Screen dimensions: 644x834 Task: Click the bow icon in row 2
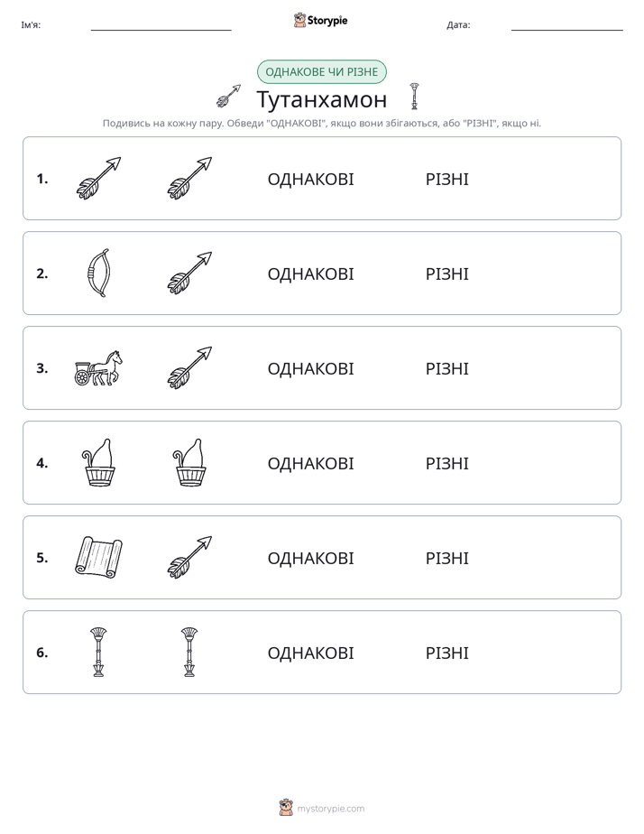click(x=98, y=273)
